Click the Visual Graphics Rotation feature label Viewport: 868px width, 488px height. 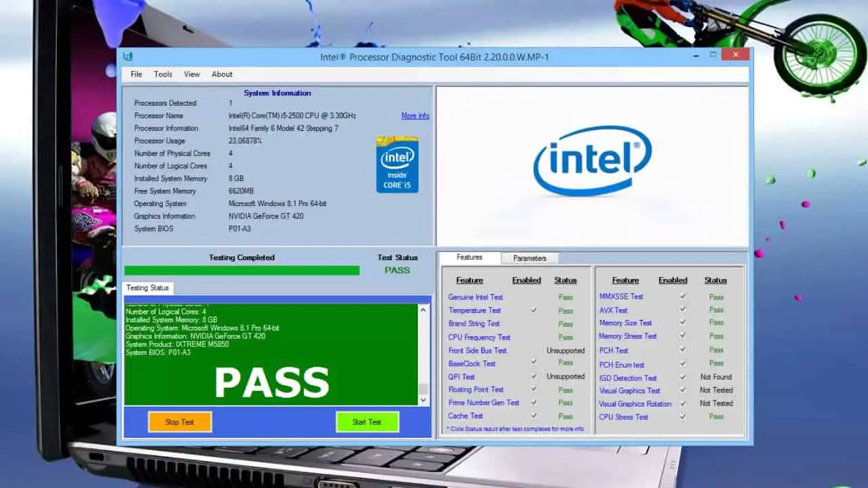(x=635, y=404)
